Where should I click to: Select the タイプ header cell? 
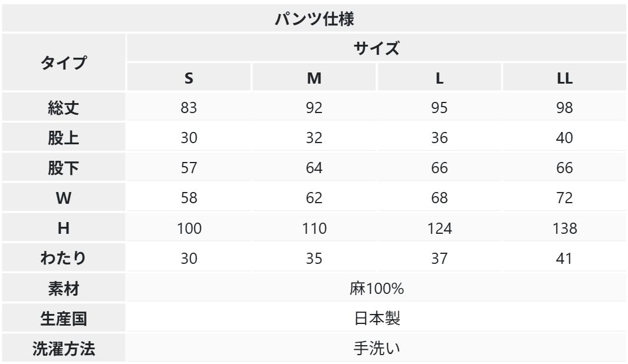point(63,62)
